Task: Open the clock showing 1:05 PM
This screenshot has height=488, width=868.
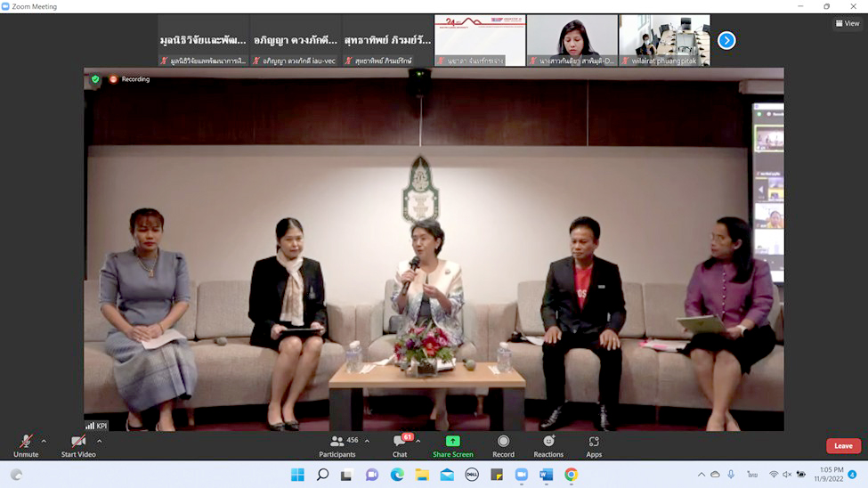Action: pos(829,475)
